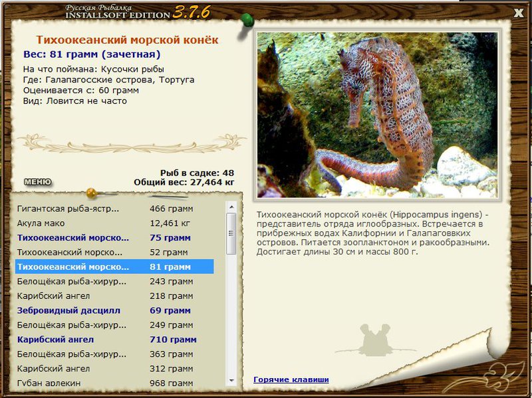Select the Губан арлекин 968 грамм row
This screenshot has width=532, height=398.
[x=114, y=383]
